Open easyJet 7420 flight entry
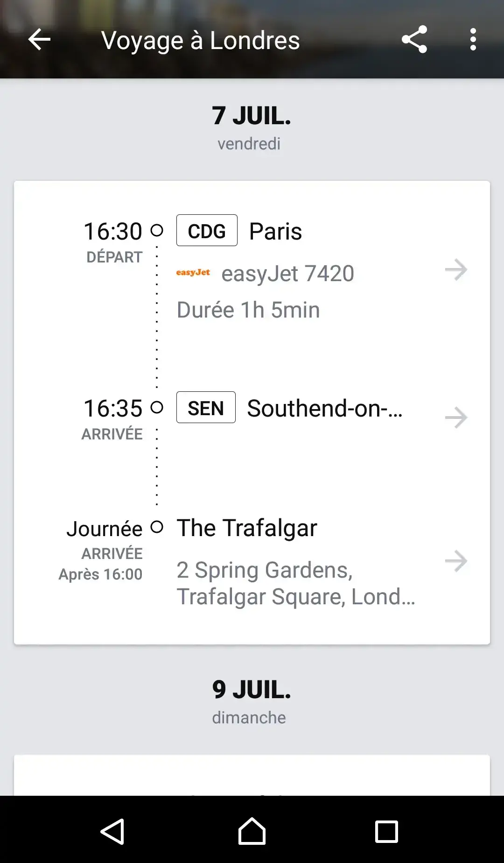The height and width of the screenshot is (863, 504). pos(287,274)
